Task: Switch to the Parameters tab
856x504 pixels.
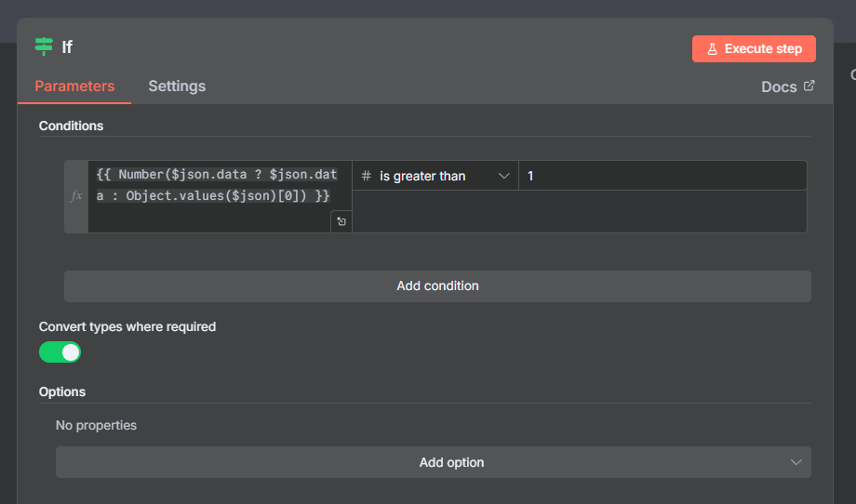Action: 74,86
